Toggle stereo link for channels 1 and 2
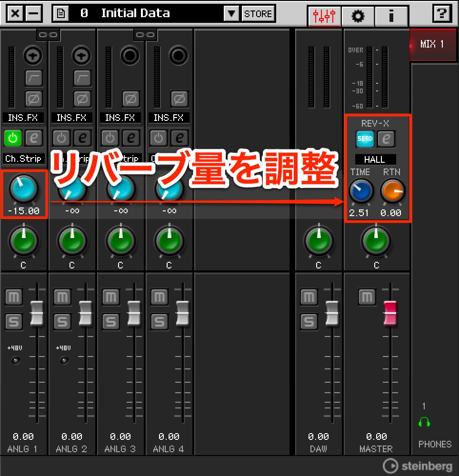Image resolution: width=459 pixels, height=476 pixels. pyautogui.click(x=48, y=35)
